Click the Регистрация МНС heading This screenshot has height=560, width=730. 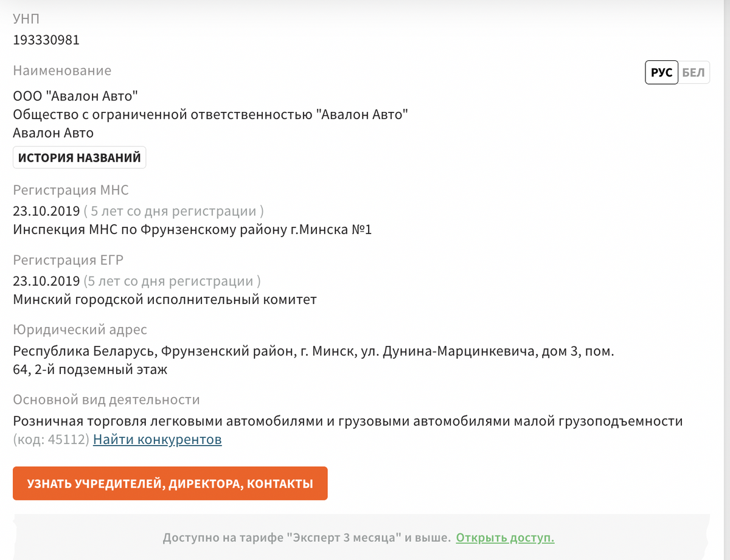(71, 190)
